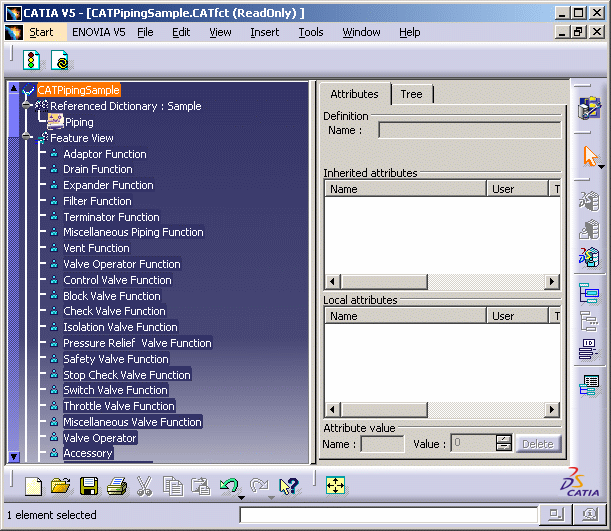The image size is (611, 531).
Task: Select the Accessory item in tree
Action: 88,453
